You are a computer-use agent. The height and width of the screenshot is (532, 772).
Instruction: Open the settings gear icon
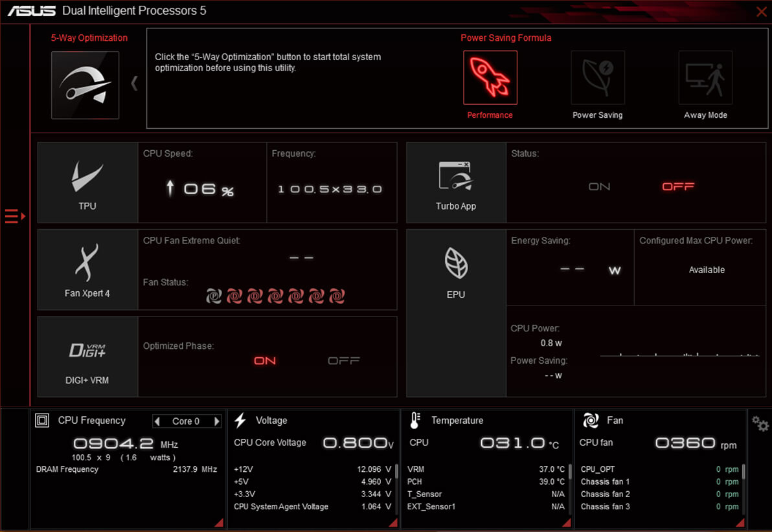pos(760,424)
